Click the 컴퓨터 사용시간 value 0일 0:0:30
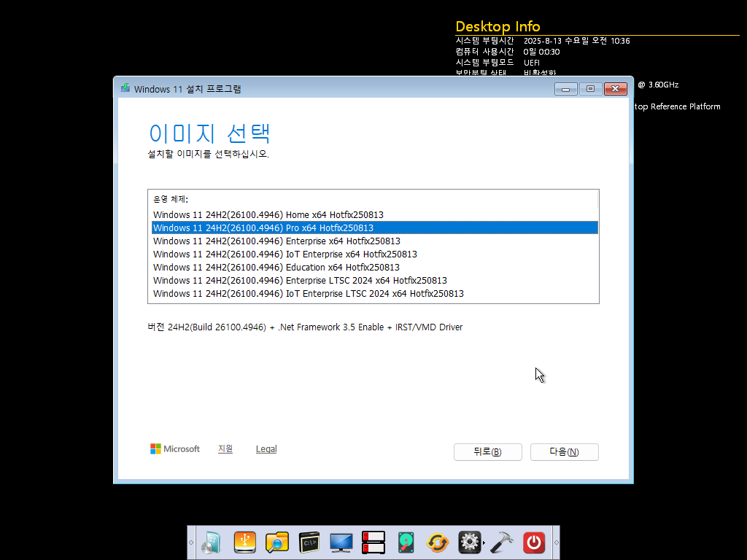 pyautogui.click(x=542, y=52)
